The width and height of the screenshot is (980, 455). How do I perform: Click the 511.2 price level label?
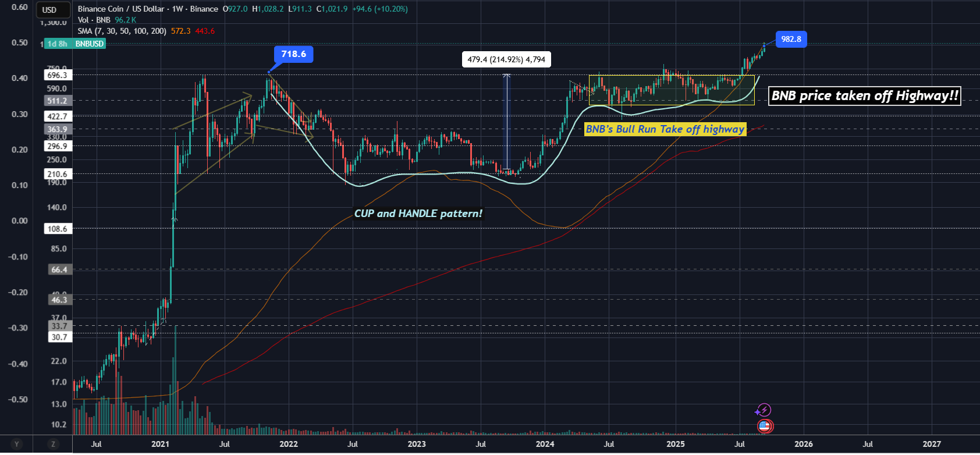tap(57, 101)
